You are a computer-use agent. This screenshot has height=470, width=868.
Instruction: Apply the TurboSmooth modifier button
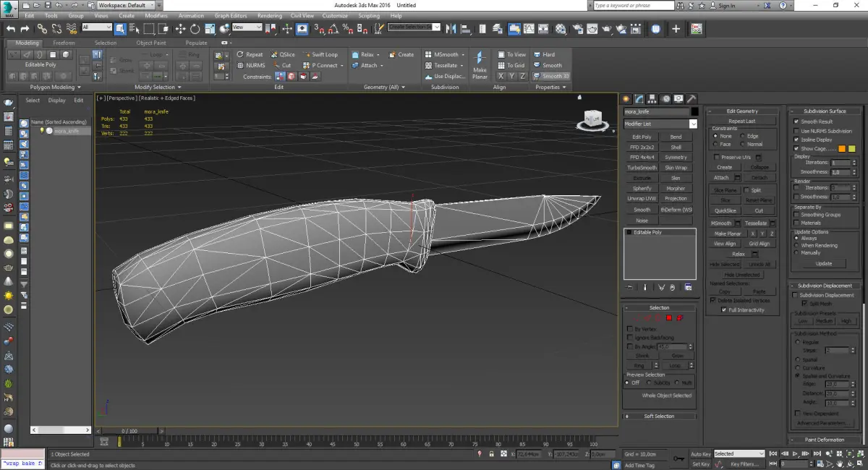point(642,168)
